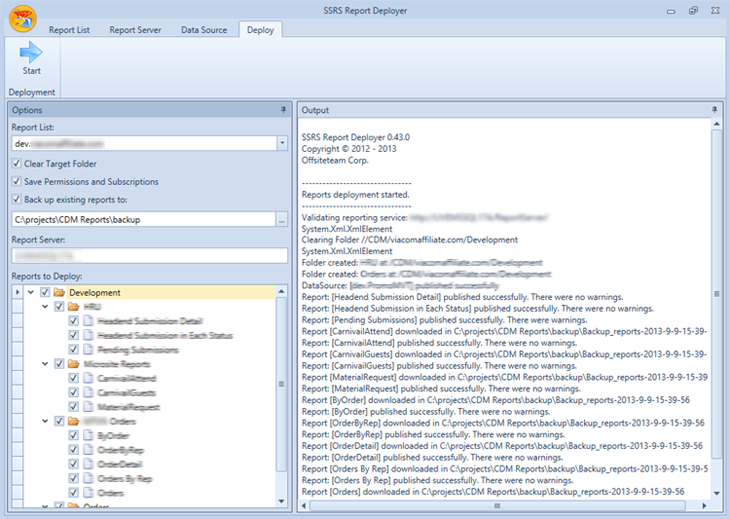Collapse the HRU folder node
730x519 pixels.
[45, 307]
